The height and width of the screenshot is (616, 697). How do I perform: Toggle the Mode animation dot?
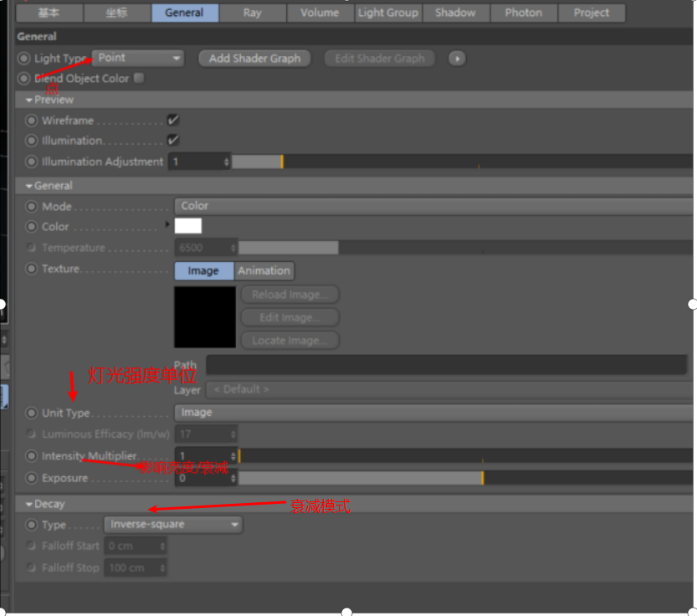31,207
